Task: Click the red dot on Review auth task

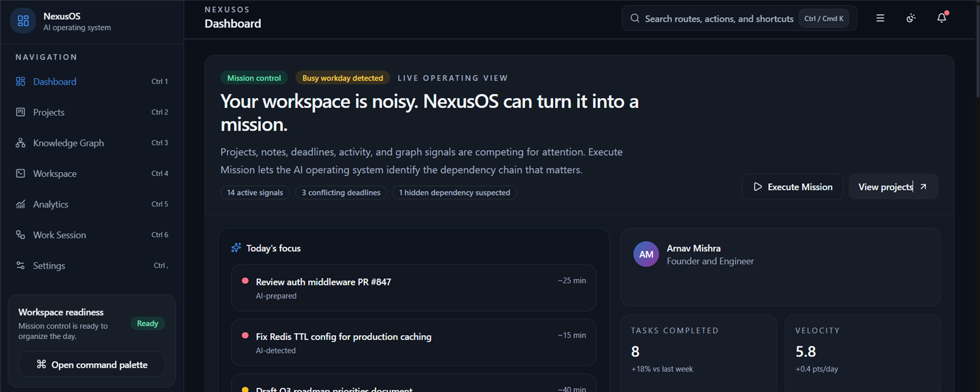Action: pos(245,281)
